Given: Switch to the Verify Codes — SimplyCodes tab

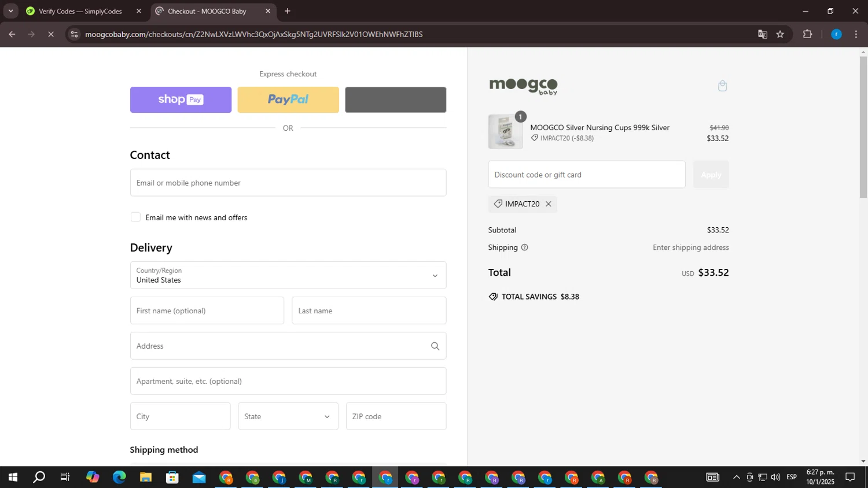Looking at the screenshot, I should [80, 11].
